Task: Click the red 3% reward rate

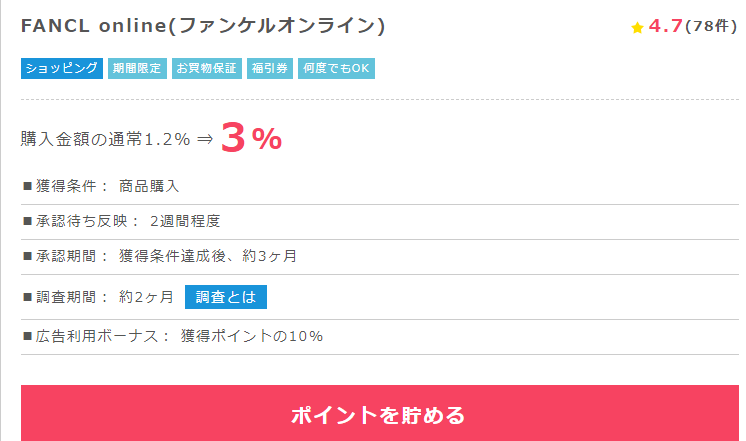Action: pyautogui.click(x=251, y=138)
